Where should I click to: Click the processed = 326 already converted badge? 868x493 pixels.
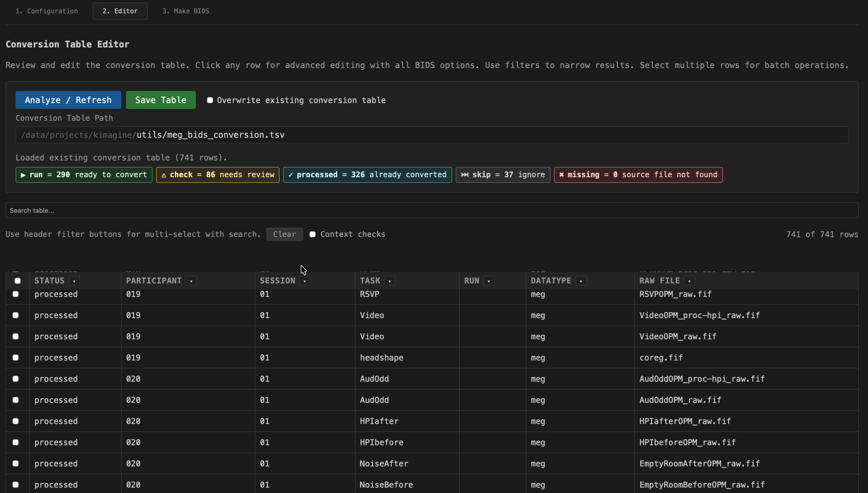(367, 175)
